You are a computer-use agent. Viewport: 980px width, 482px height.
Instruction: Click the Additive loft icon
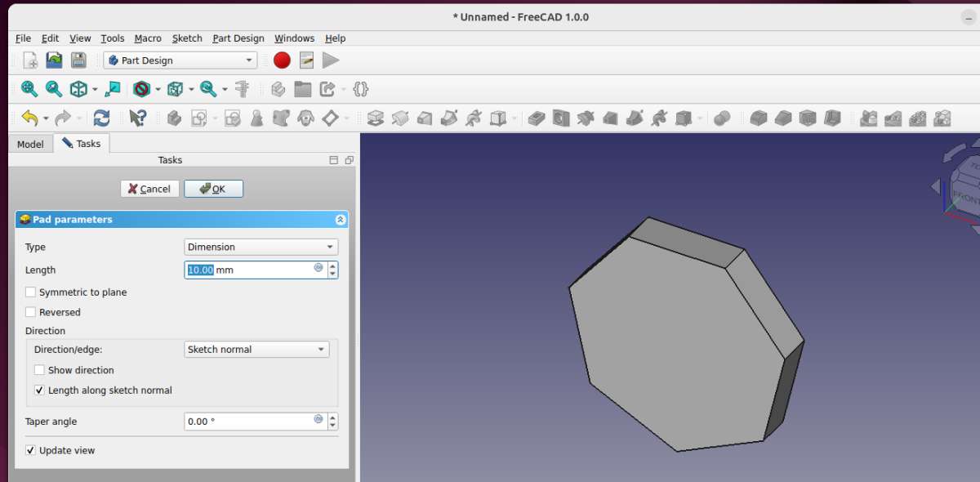(x=425, y=118)
